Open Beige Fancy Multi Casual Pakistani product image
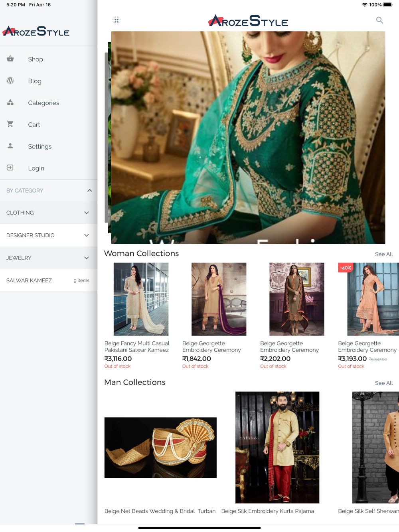 pyautogui.click(x=141, y=299)
